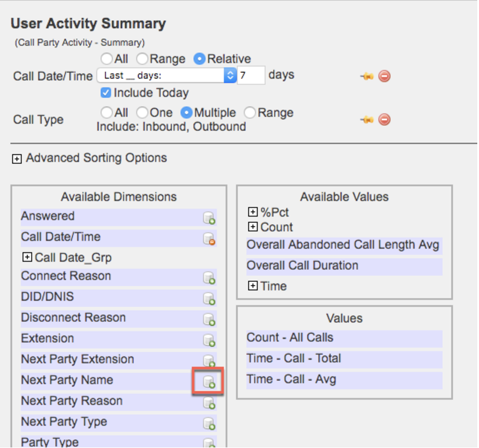Uncheck the Include Today checkbox
The width and height of the screenshot is (479, 448).
tap(105, 93)
